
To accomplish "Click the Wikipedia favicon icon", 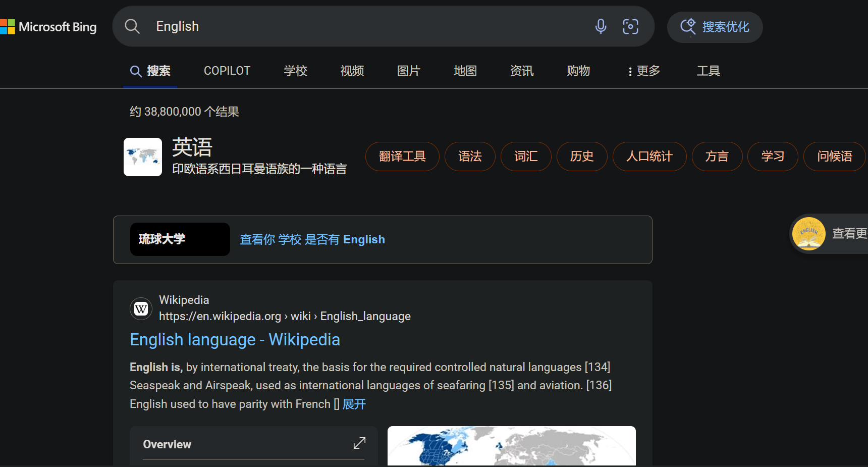I will tap(141, 308).
